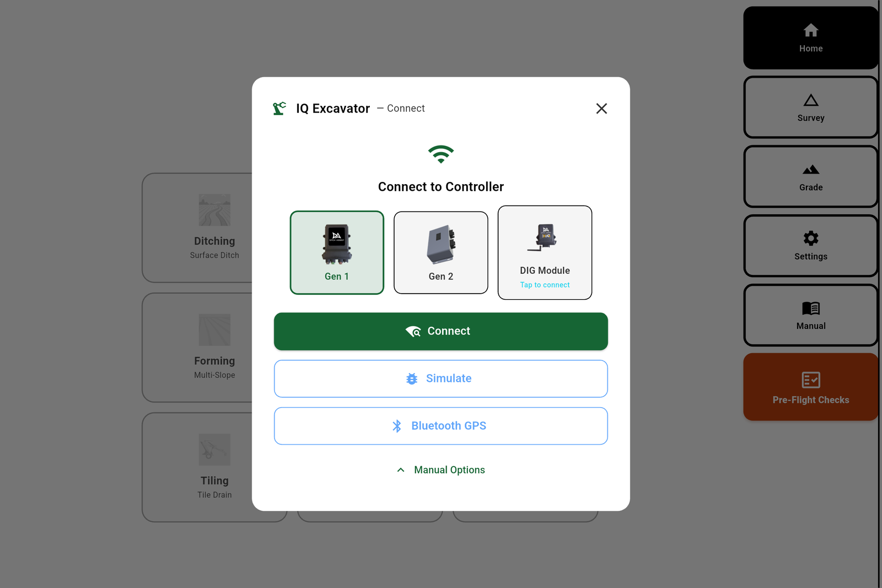Image resolution: width=882 pixels, height=588 pixels.
Task: Click the bug icon beside Simulate
Action: 412,379
